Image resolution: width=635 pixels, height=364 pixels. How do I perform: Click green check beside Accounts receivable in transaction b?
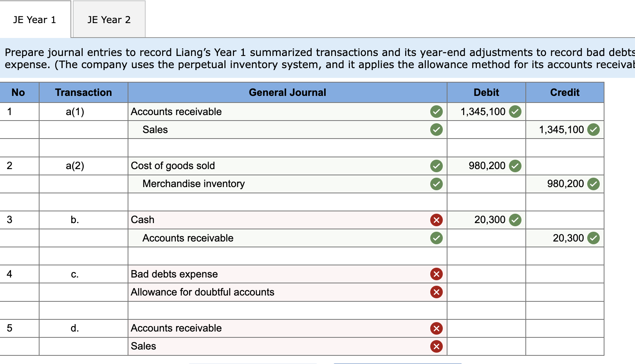click(436, 238)
